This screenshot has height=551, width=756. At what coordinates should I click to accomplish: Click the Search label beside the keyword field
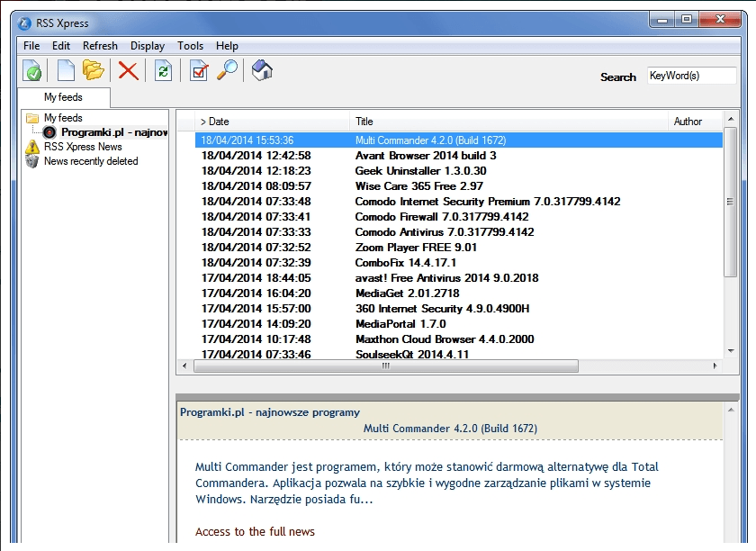tap(618, 77)
